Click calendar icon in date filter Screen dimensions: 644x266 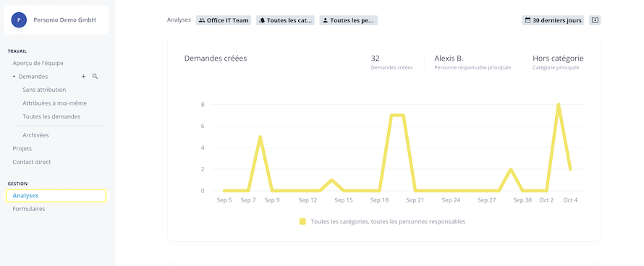(x=528, y=20)
